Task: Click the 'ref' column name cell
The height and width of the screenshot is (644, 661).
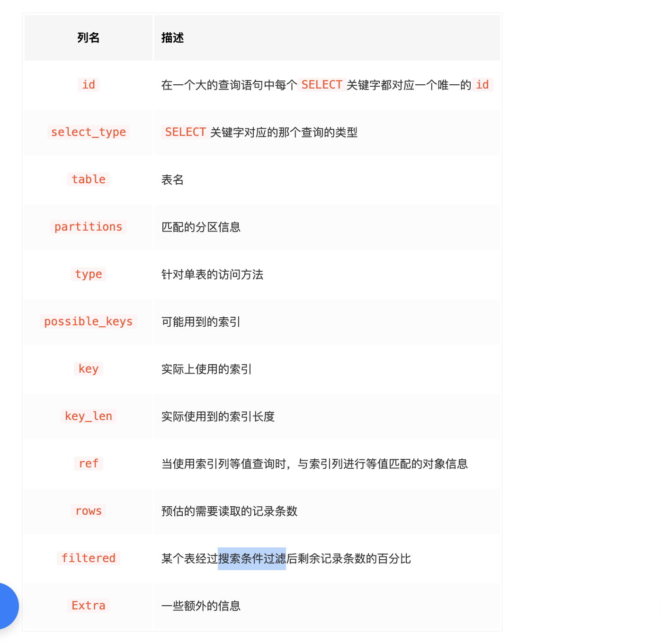Action: pyautogui.click(x=89, y=464)
